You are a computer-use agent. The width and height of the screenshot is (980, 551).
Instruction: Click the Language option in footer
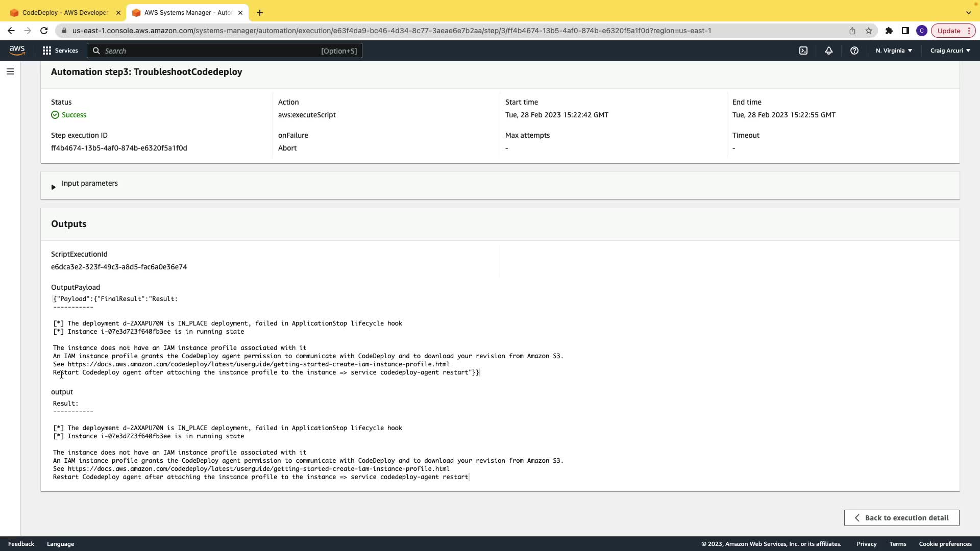(60, 544)
